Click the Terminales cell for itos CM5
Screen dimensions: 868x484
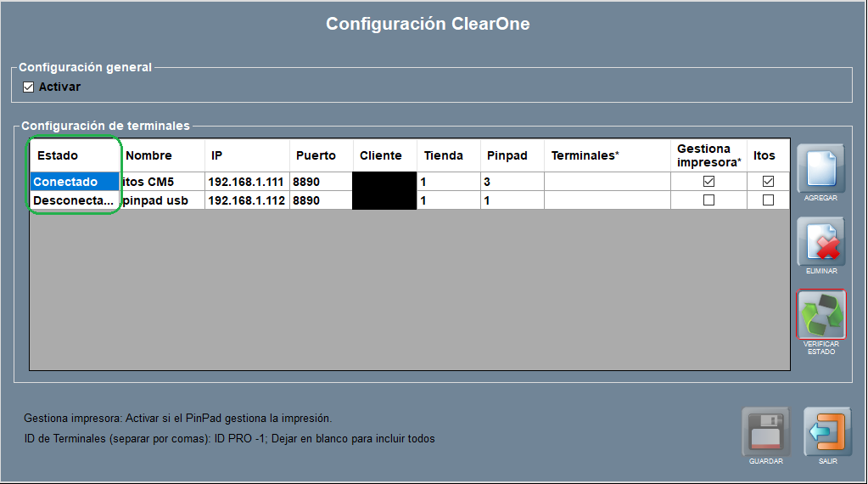coord(607,182)
